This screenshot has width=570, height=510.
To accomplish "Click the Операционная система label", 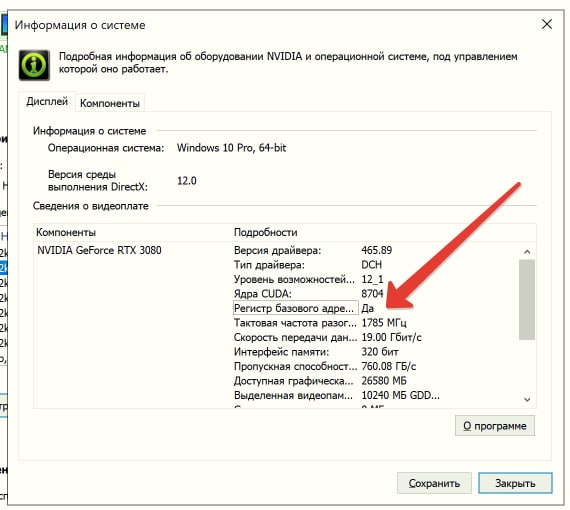I will click(106, 148).
